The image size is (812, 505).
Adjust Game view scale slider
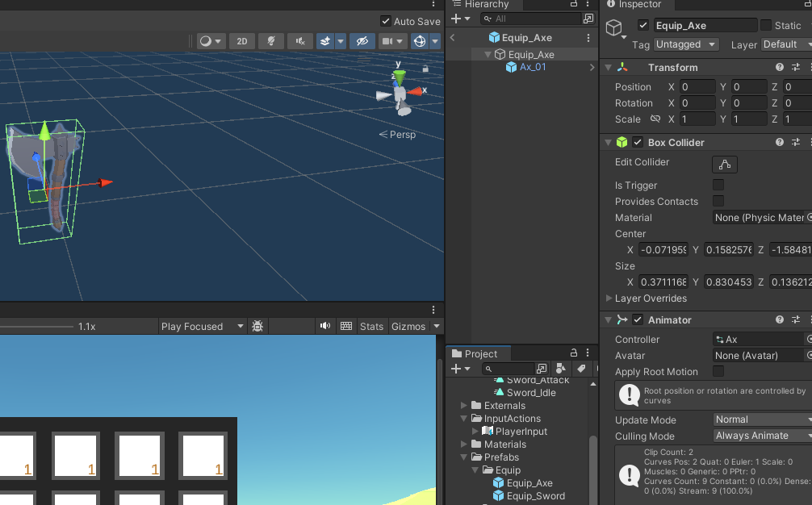tap(36, 327)
